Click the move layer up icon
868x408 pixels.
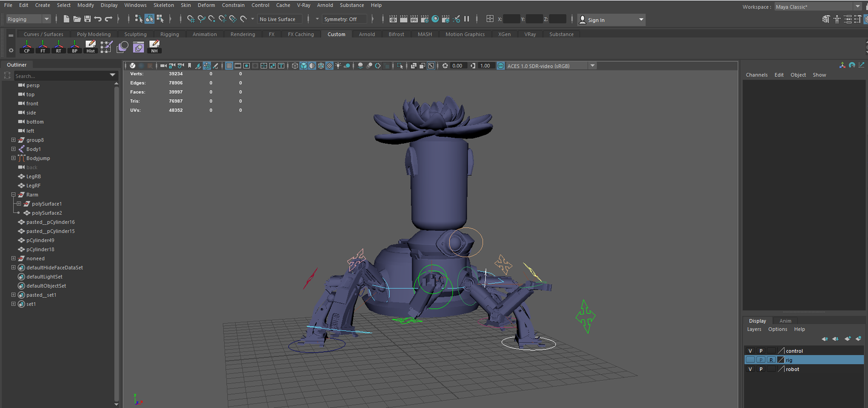825,339
